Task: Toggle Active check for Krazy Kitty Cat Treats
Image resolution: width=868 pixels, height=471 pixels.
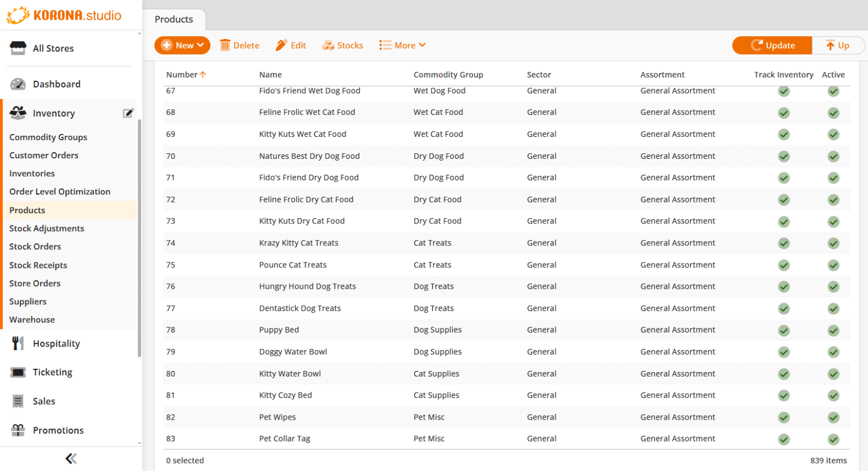Action: coord(834,243)
